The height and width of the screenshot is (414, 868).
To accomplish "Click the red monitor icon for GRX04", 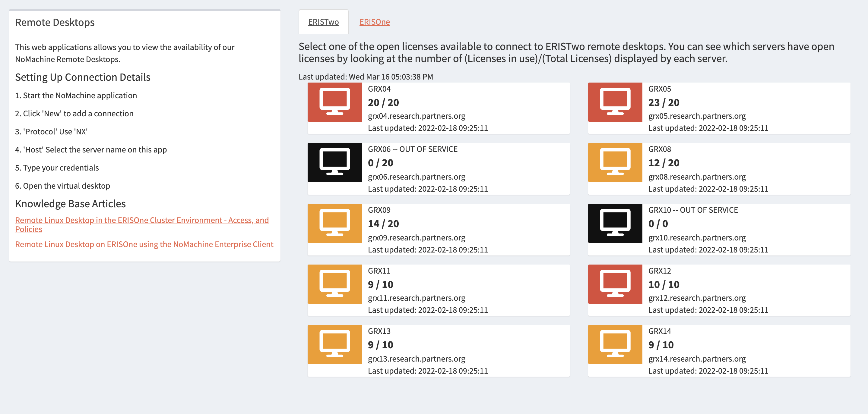I will tap(334, 102).
